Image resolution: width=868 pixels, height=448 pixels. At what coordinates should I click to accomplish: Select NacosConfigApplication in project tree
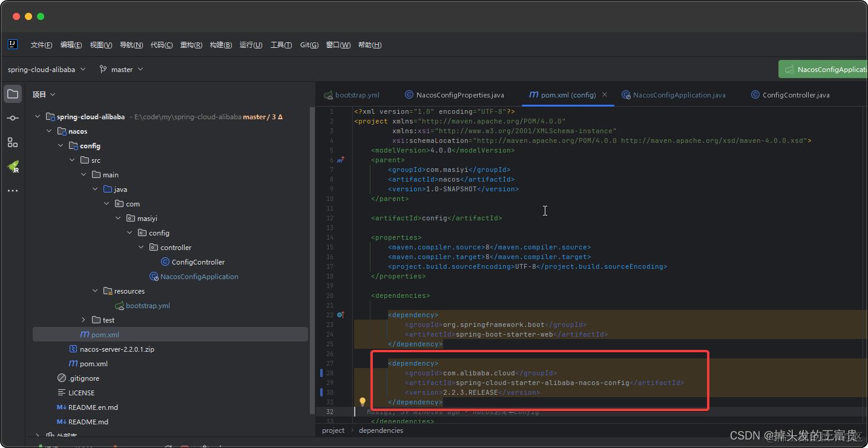click(x=199, y=277)
